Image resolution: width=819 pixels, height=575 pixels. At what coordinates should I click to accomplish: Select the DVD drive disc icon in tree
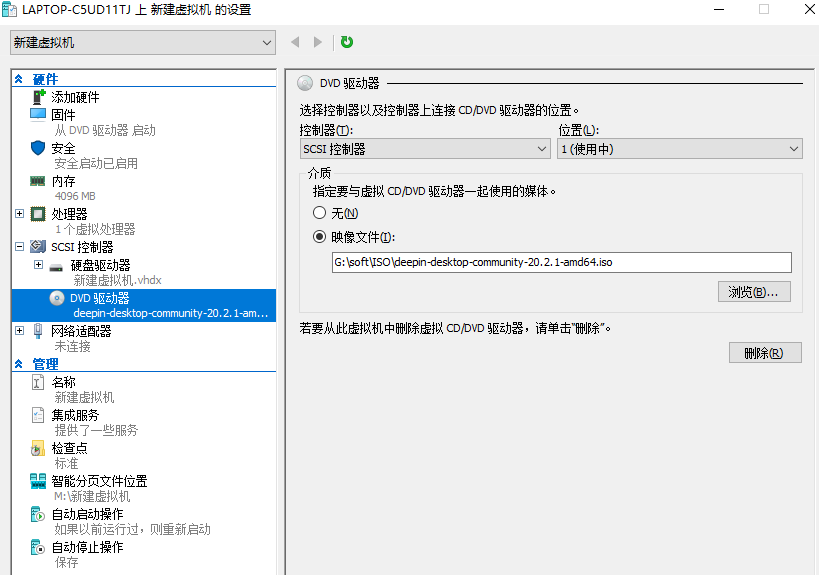(57, 298)
